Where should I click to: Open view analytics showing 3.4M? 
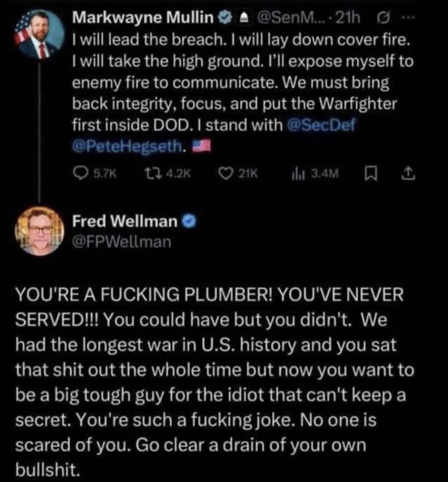coord(297,173)
